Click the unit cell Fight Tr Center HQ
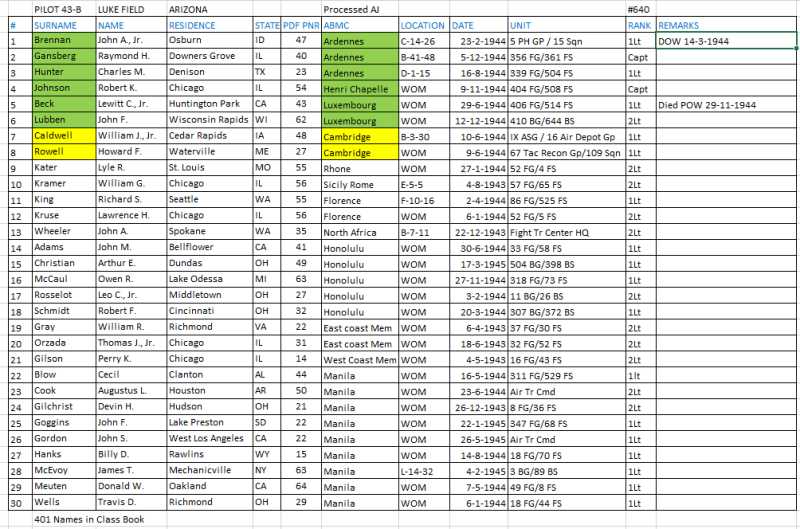This screenshot has height=529, width=800. point(567,232)
